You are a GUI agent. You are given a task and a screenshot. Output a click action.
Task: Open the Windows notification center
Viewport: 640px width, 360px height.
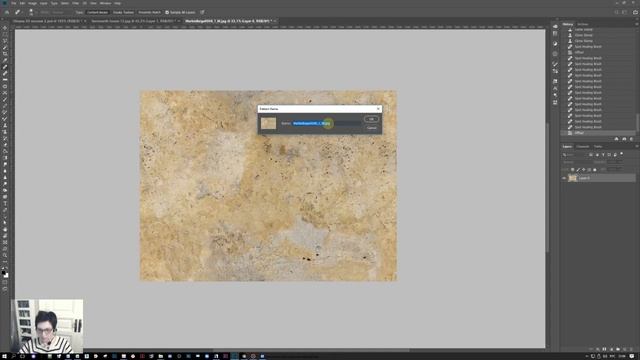coord(632,356)
